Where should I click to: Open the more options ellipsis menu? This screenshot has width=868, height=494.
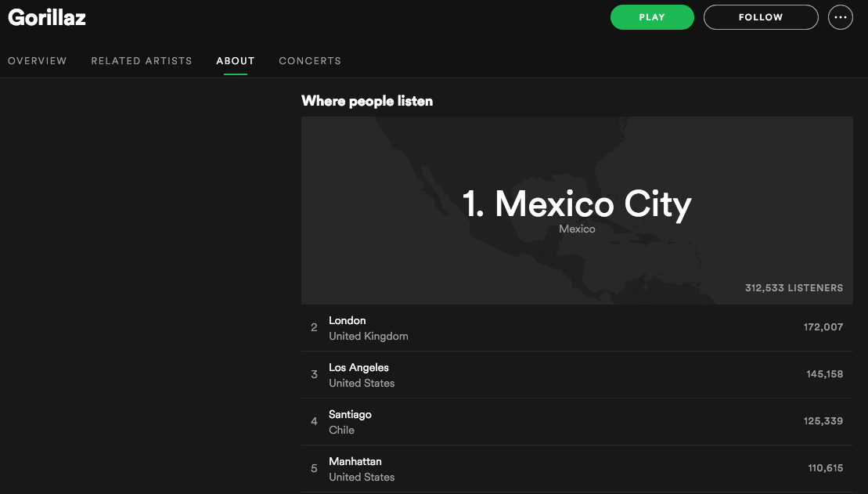coord(840,17)
